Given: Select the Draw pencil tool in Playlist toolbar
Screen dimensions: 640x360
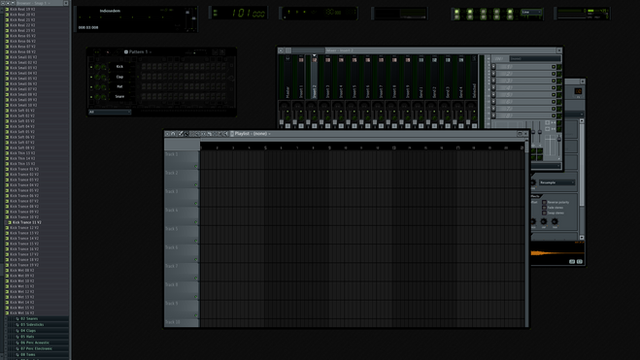Looking at the screenshot, I should click(181, 134).
